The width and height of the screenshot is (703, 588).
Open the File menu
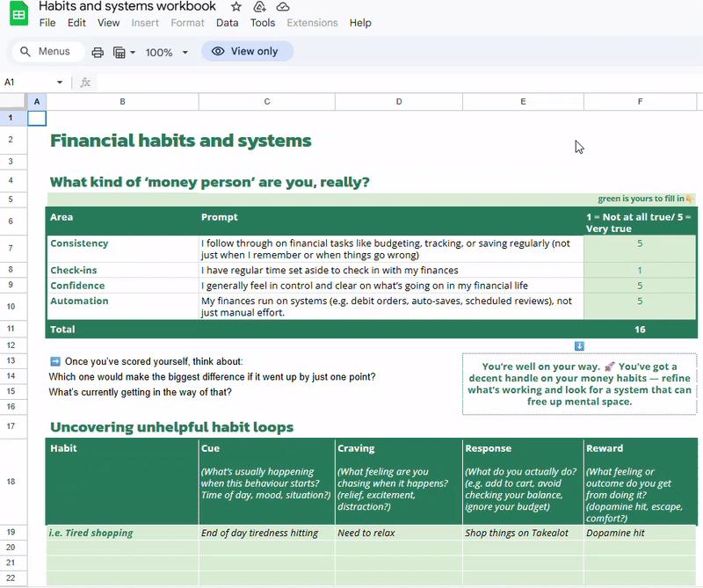pyautogui.click(x=47, y=23)
